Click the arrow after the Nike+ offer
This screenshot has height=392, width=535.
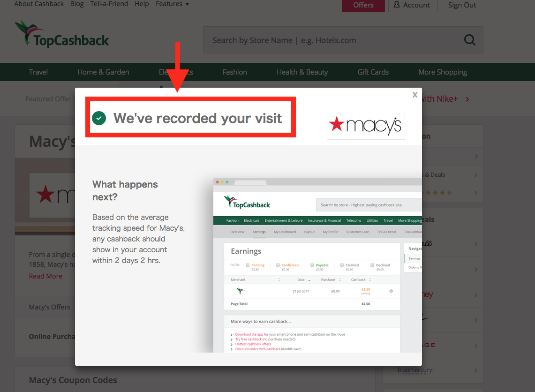tap(467, 99)
